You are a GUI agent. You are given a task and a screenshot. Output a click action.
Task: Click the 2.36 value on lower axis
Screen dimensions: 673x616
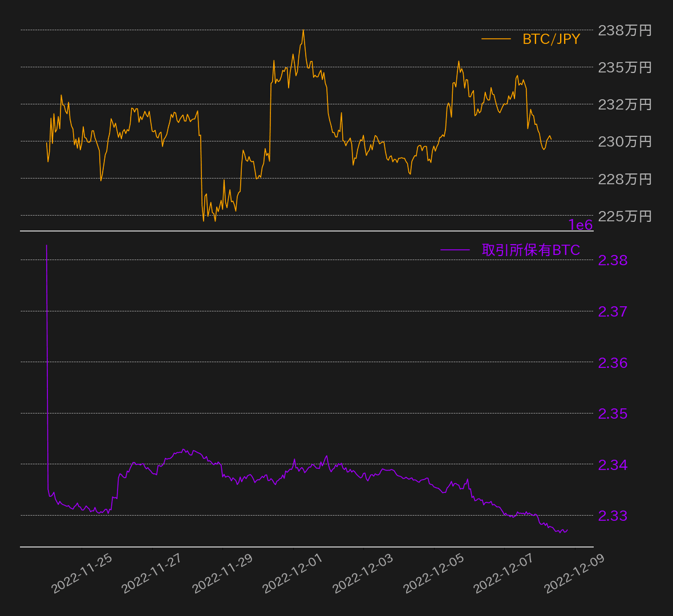613,363
